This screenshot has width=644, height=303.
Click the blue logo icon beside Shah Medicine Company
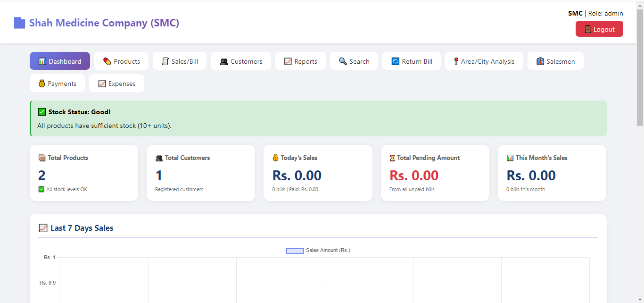coord(19,23)
